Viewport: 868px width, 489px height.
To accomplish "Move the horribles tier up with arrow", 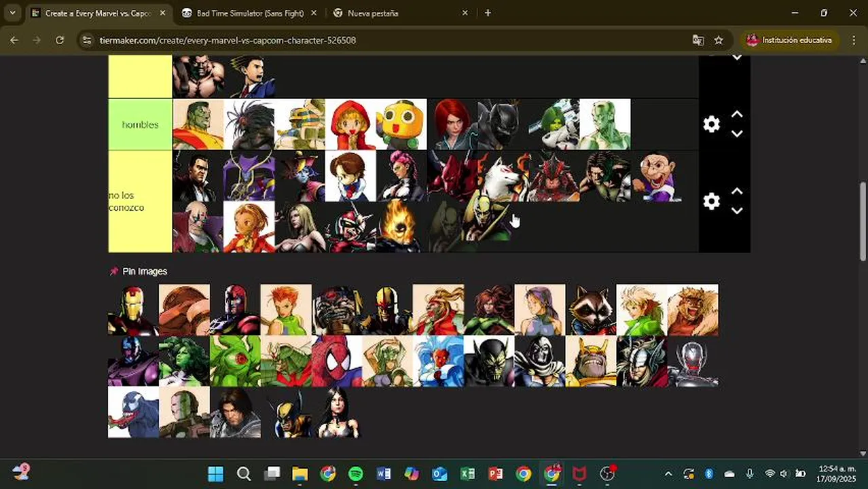I will coord(737,115).
